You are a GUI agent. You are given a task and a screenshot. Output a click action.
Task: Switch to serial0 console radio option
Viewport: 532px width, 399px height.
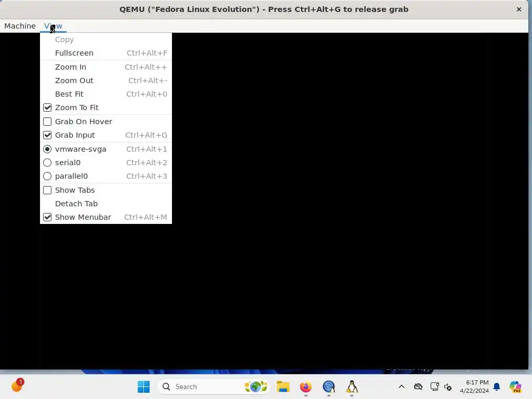pos(47,163)
